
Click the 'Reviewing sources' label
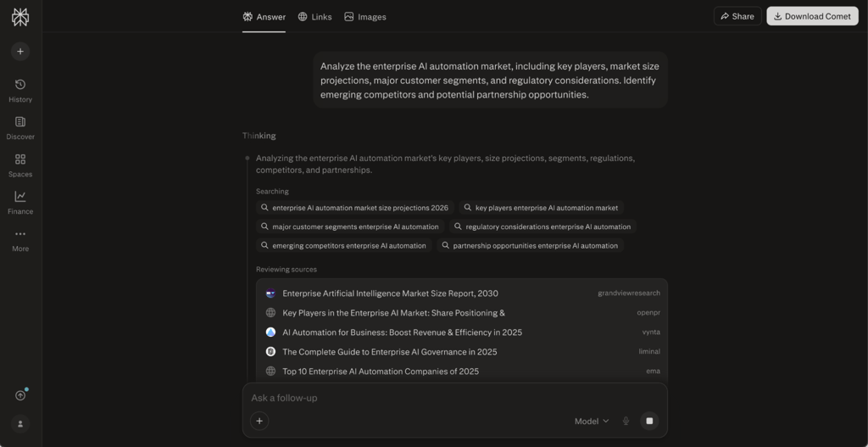pyautogui.click(x=287, y=270)
